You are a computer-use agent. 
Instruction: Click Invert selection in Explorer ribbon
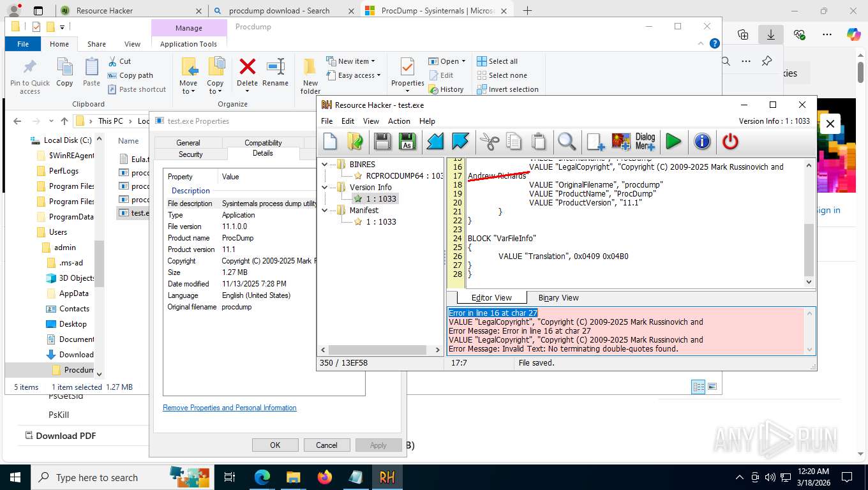point(508,89)
